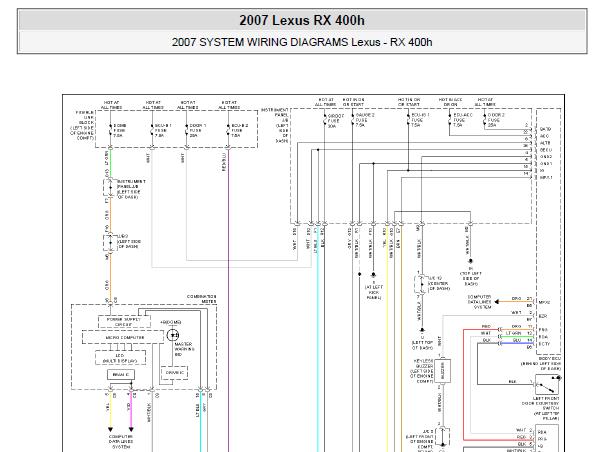Select the "J/C 12 (CENTER OF DASH)" label
The image size is (602, 452).
tap(439, 283)
